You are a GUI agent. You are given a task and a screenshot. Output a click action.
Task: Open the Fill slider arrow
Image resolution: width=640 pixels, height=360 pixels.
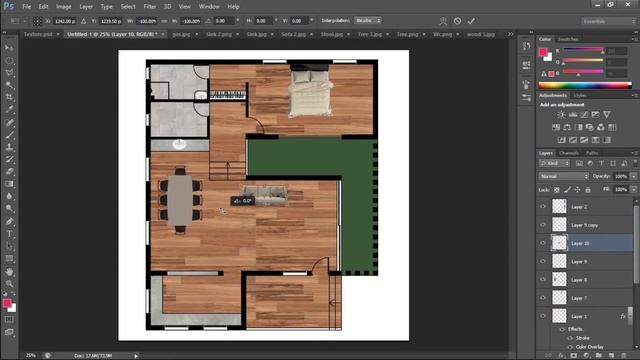(x=633, y=190)
